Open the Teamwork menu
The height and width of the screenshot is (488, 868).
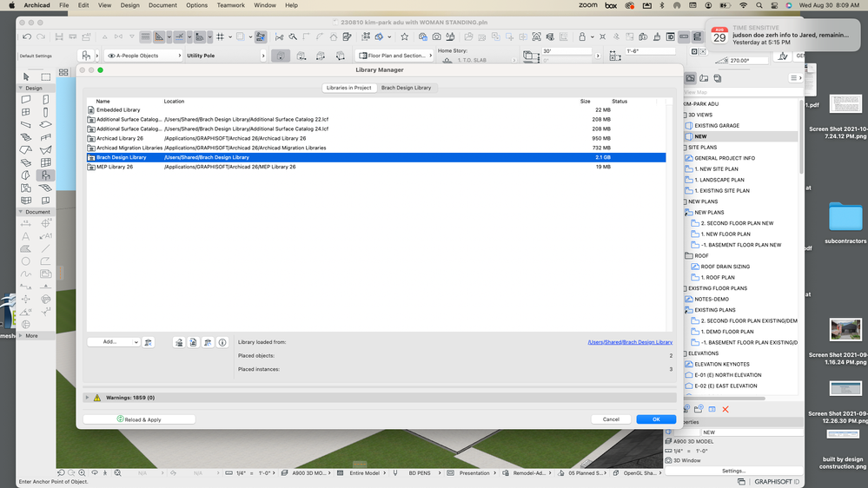coord(231,5)
